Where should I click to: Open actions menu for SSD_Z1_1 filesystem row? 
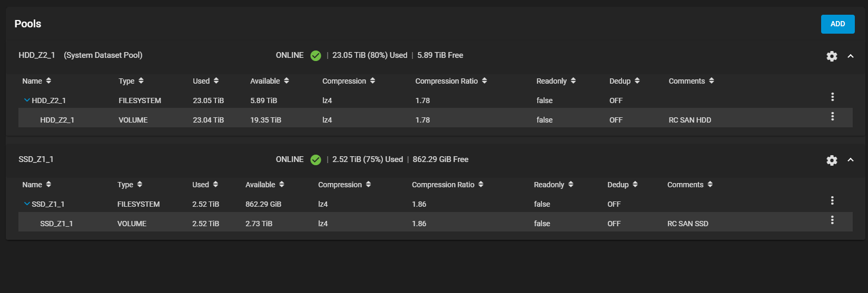832,200
